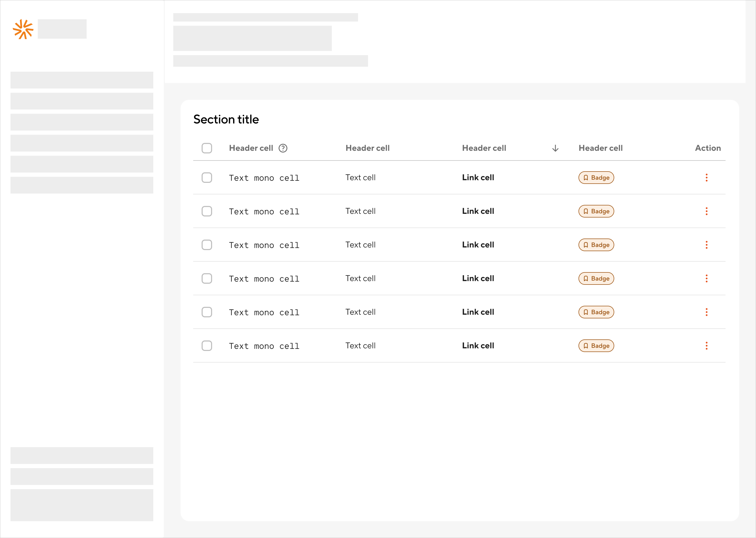
Task: Click the Badge in the fourth row
Action: 596,279
